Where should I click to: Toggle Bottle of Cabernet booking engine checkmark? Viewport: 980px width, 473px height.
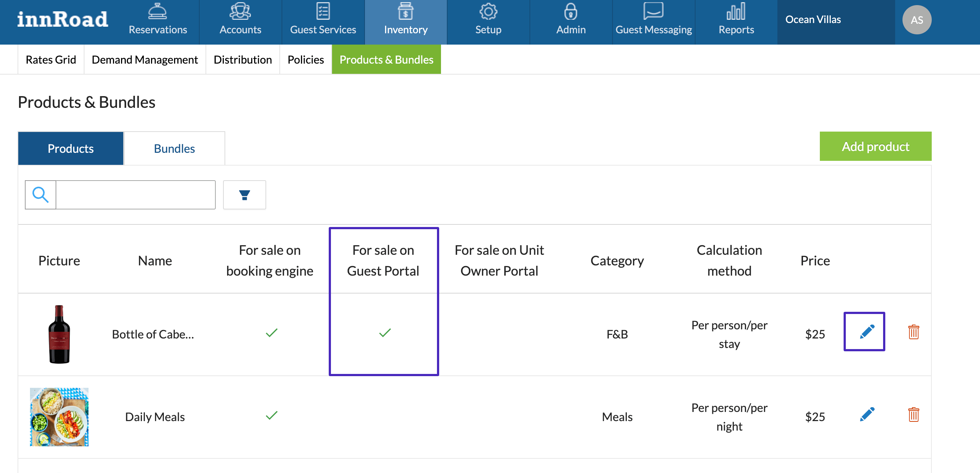271,333
